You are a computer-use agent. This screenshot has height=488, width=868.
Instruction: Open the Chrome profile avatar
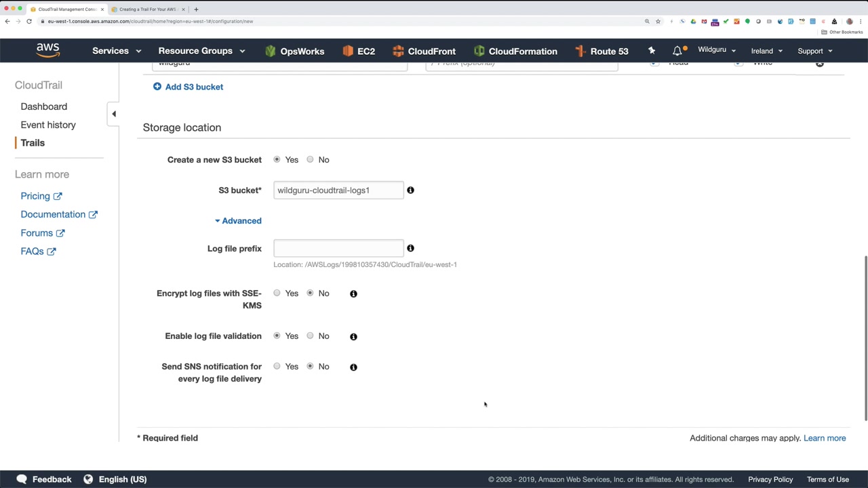pyautogui.click(x=849, y=21)
